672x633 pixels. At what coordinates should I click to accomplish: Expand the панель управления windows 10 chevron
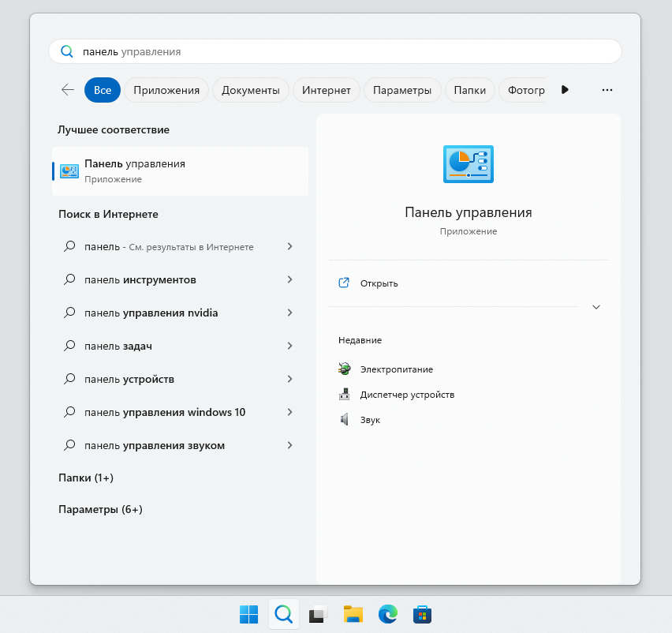(x=289, y=412)
